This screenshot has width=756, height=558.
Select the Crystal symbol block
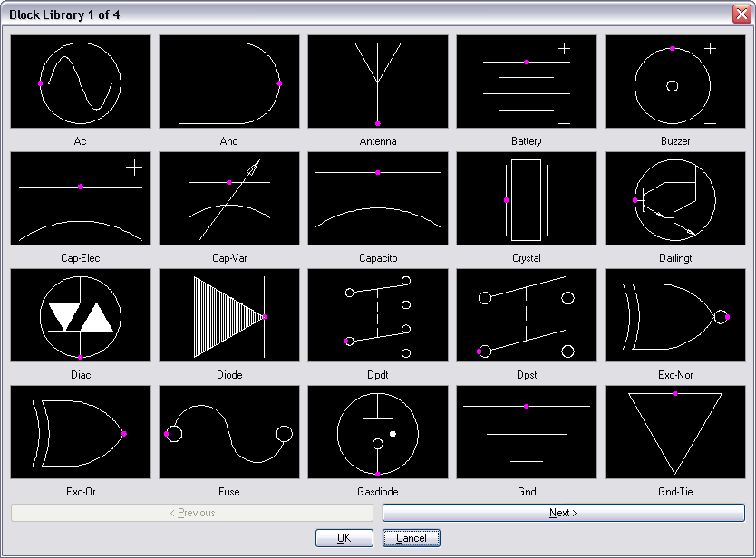[x=527, y=199]
